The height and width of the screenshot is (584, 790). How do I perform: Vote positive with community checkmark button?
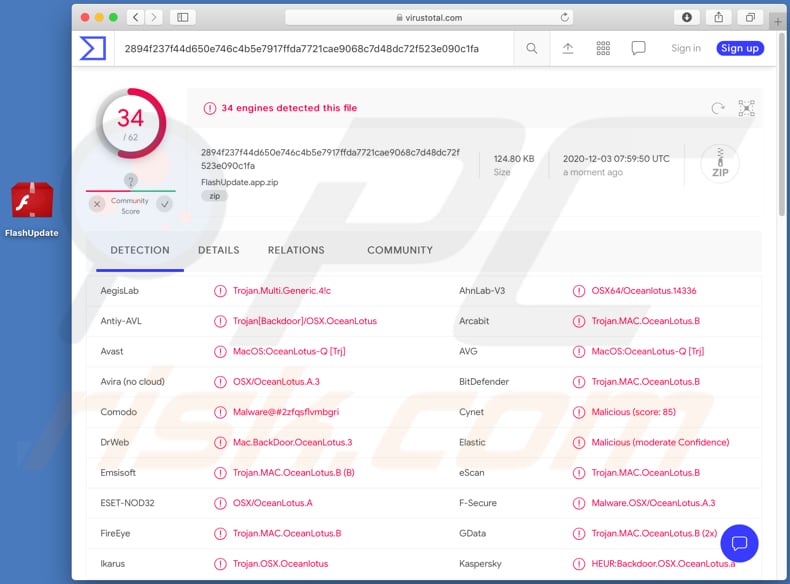164,204
